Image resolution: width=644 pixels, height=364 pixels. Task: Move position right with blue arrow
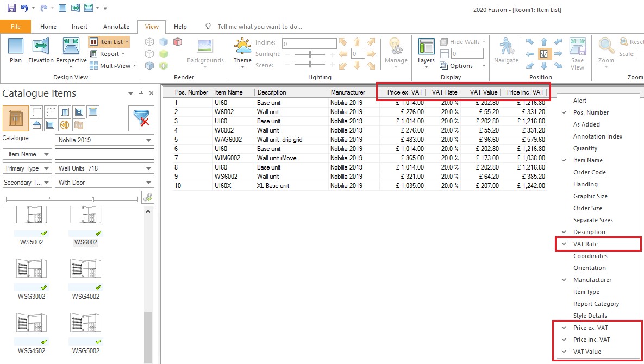558,54
